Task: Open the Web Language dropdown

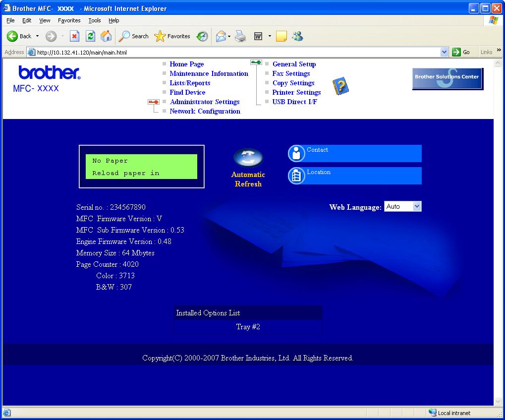Action: (x=402, y=206)
